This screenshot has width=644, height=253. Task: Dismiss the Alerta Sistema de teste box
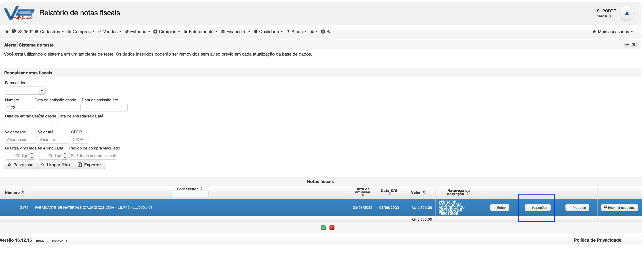634,45
